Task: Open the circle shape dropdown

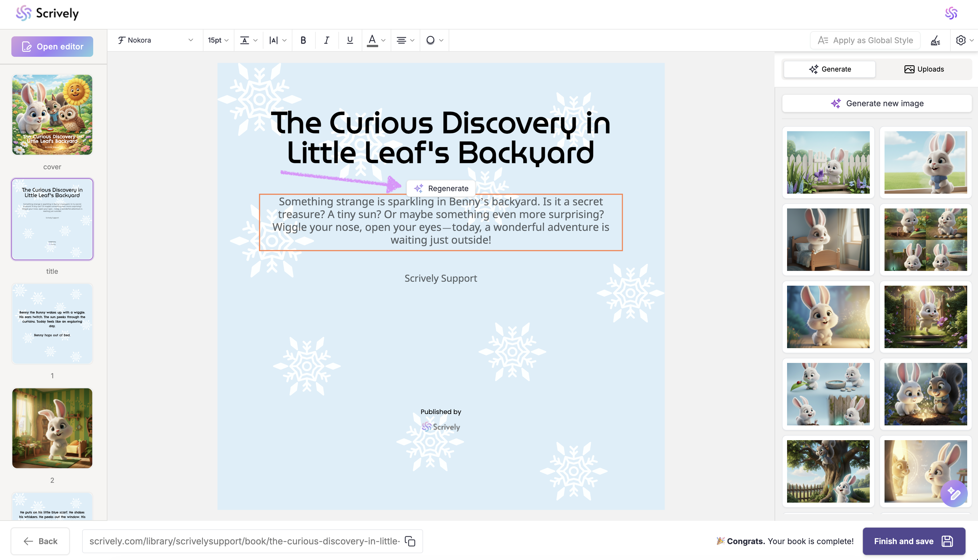Action: coord(434,40)
